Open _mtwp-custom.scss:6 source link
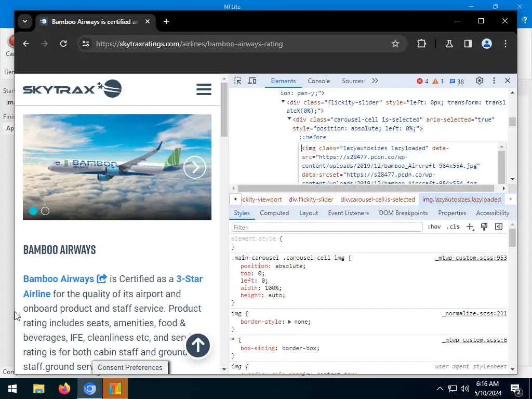532x399 pixels. [474, 340]
